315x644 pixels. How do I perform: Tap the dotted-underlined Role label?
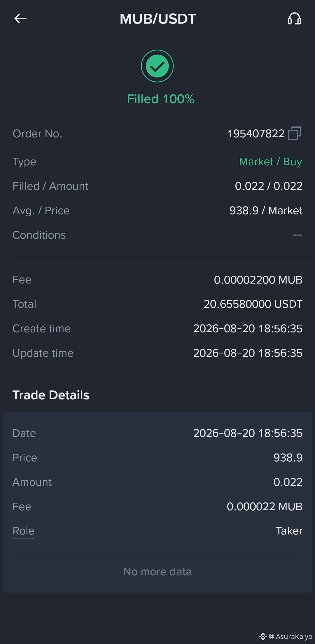pos(24,531)
